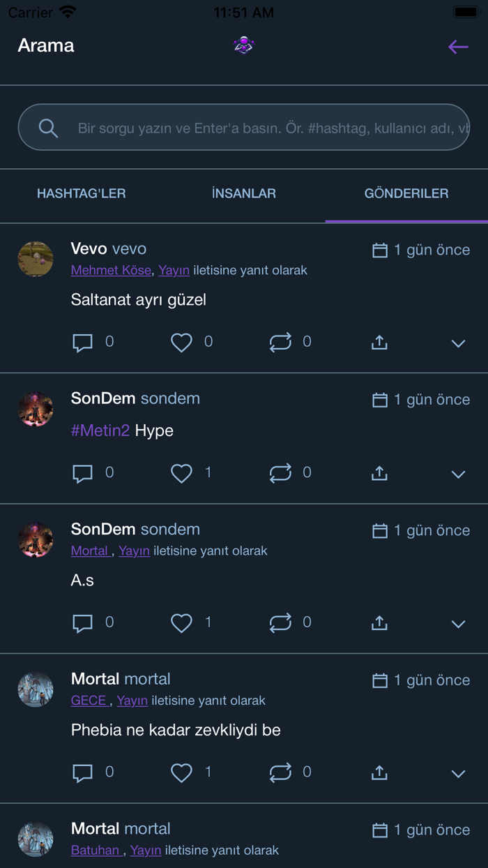Switch to the HASHTAG'LER tab
488x868 pixels.
click(81, 193)
